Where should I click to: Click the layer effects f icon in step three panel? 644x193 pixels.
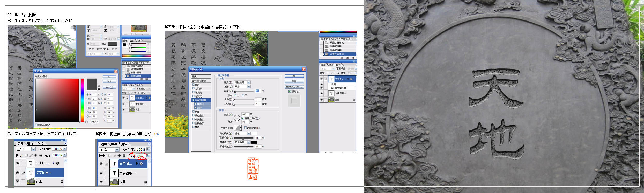[57, 163]
